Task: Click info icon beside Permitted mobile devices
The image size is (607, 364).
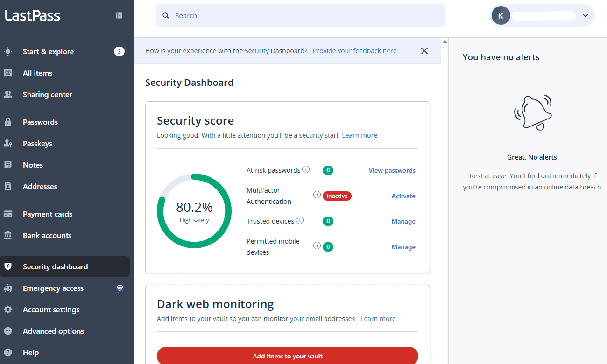Action: pyautogui.click(x=317, y=245)
